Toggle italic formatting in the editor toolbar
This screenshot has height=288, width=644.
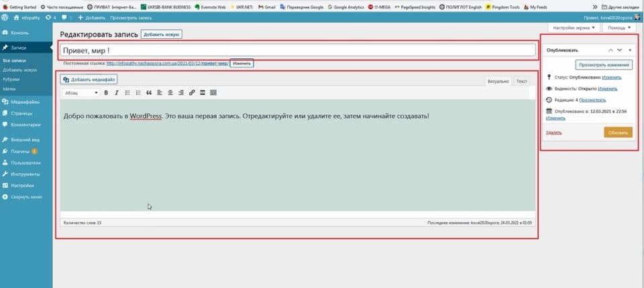(x=117, y=92)
